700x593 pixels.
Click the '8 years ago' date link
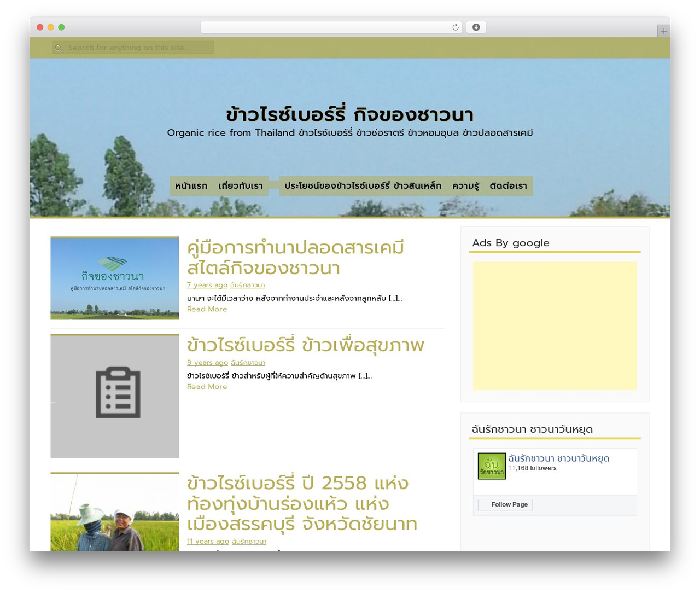click(x=207, y=363)
